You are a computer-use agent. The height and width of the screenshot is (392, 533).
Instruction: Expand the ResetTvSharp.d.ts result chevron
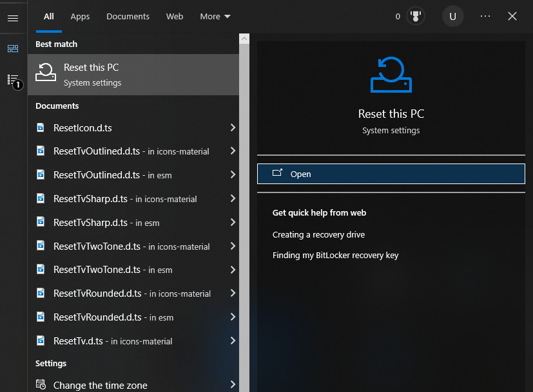click(233, 199)
